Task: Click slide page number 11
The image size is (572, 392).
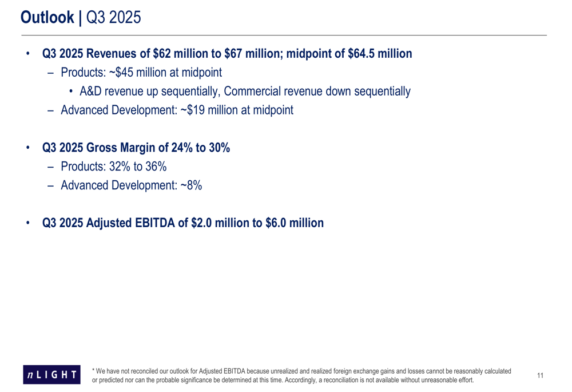Action: 541,375
